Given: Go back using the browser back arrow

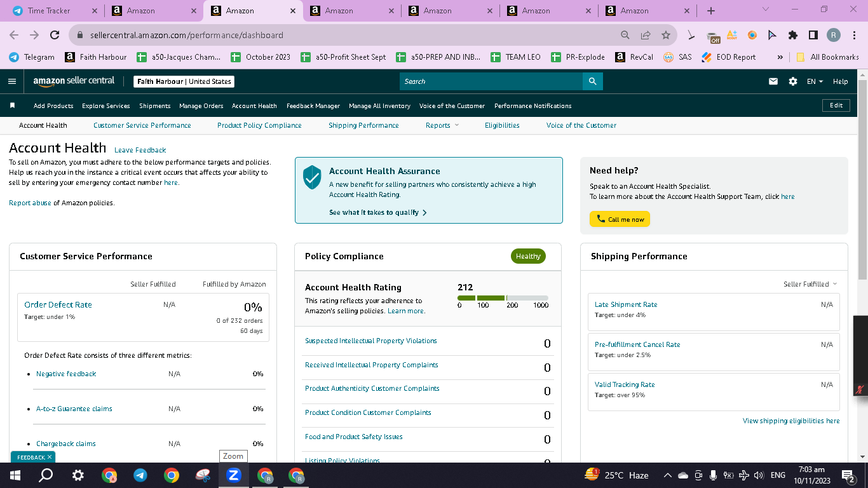Looking at the screenshot, I should click(14, 35).
